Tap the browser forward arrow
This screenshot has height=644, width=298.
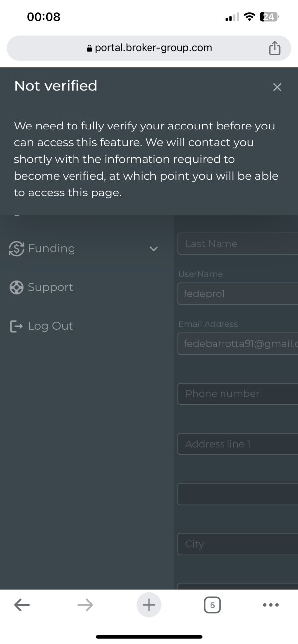[85, 605]
